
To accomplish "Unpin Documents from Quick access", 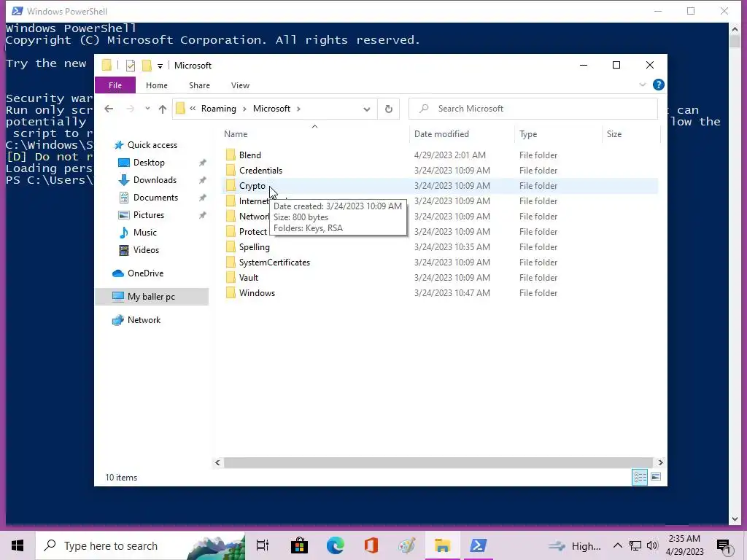I will 203,198.
